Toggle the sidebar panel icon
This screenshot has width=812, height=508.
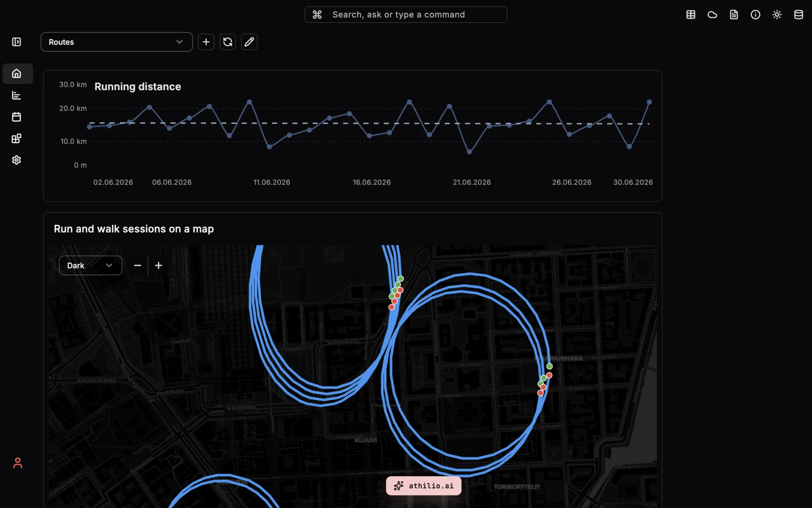17,42
